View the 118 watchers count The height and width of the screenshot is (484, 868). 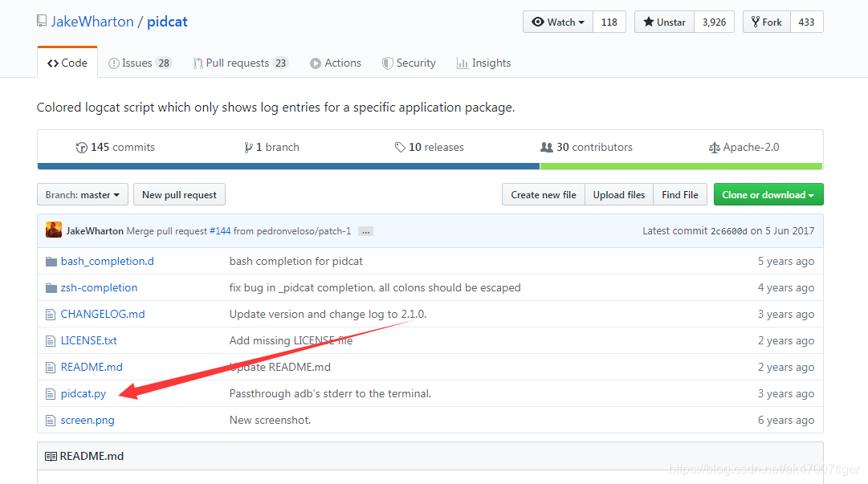609,22
